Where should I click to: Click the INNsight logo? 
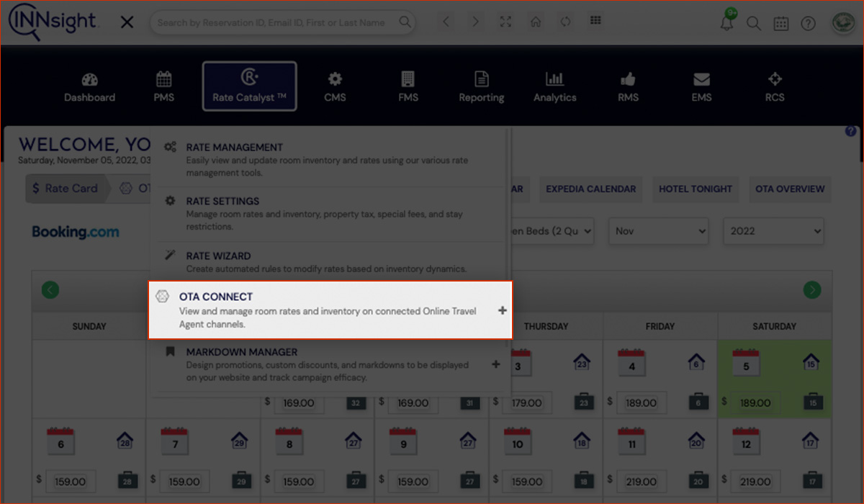tap(52, 22)
